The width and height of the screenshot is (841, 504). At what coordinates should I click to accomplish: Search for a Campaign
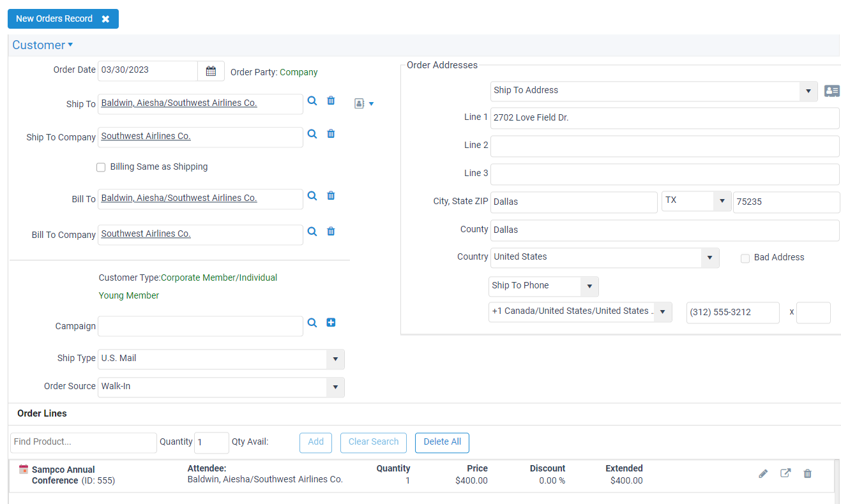pyautogui.click(x=312, y=323)
